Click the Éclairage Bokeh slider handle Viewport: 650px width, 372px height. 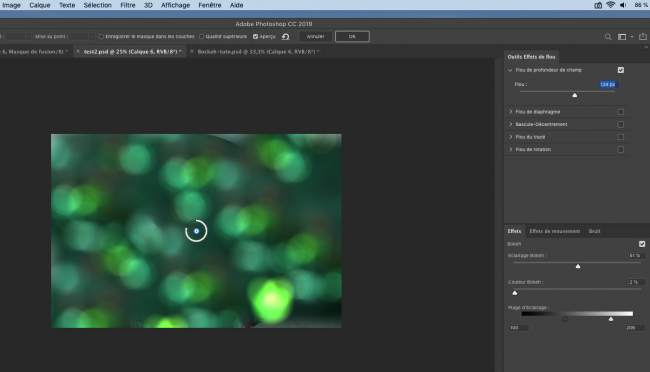pyautogui.click(x=578, y=266)
